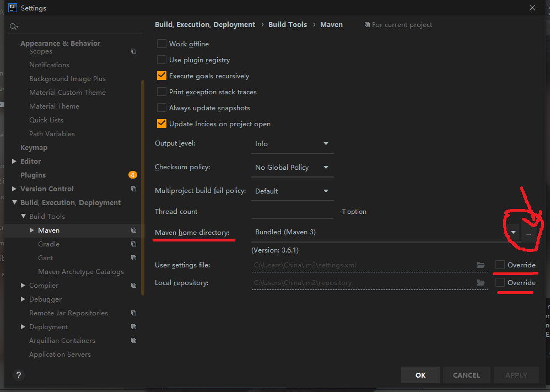Click Build Tools breadcrumb link

(288, 25)
